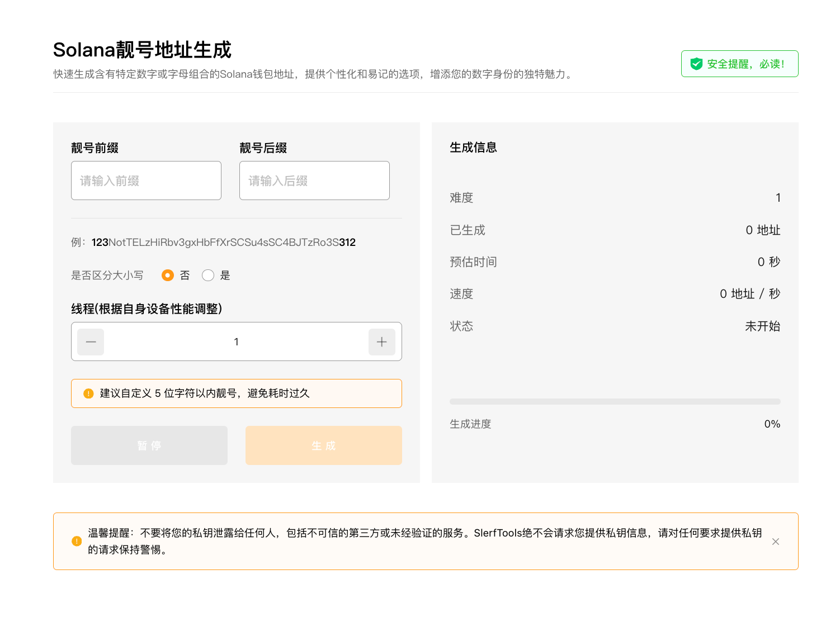Click the warning icon beside 温馨提醒 notice
The image size is (840, 617).
[77, 541]
